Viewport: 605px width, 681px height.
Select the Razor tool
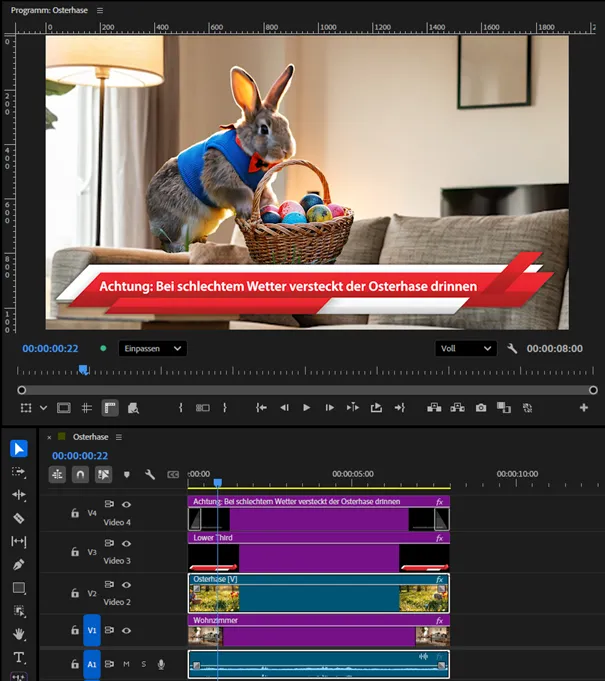tap(18, 518)
